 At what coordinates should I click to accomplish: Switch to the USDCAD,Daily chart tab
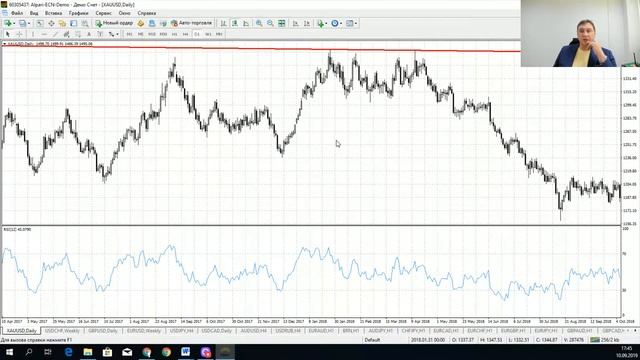click(x=216, y=331)
